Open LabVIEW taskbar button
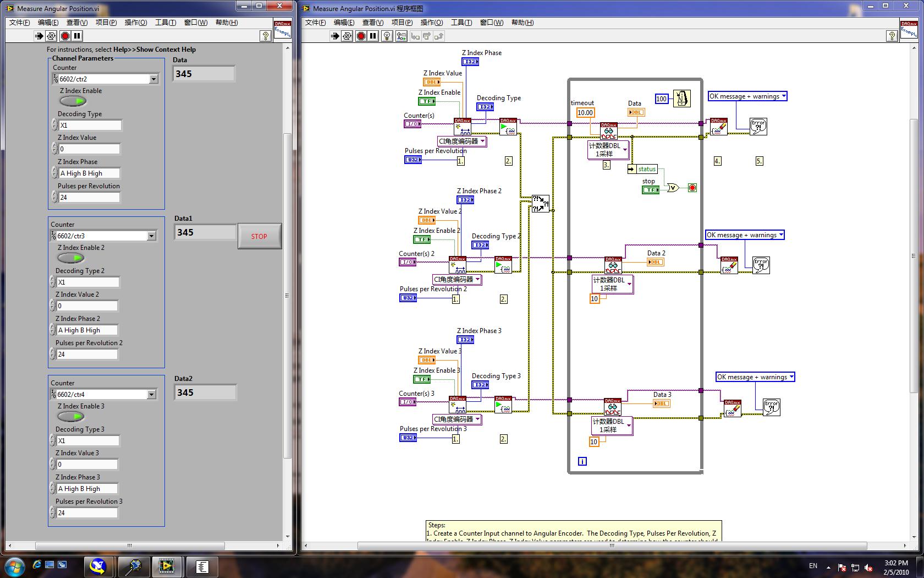Image resolution: width=924 pixels, height=578 pixels. coord(166,566)
